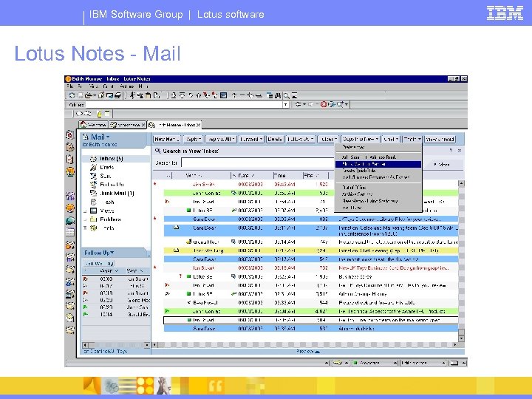Close the Edith Monroe Inbox tab
Image resolution: width=532 pixels, height=399 pixels.
pyautogui.click(x=199, y=125)
